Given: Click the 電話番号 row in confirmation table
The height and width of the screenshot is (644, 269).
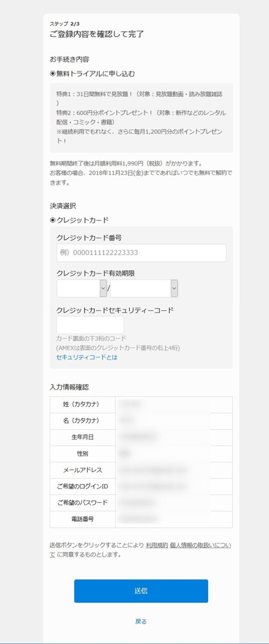Looking at the screenshot, I should [141, 519].
